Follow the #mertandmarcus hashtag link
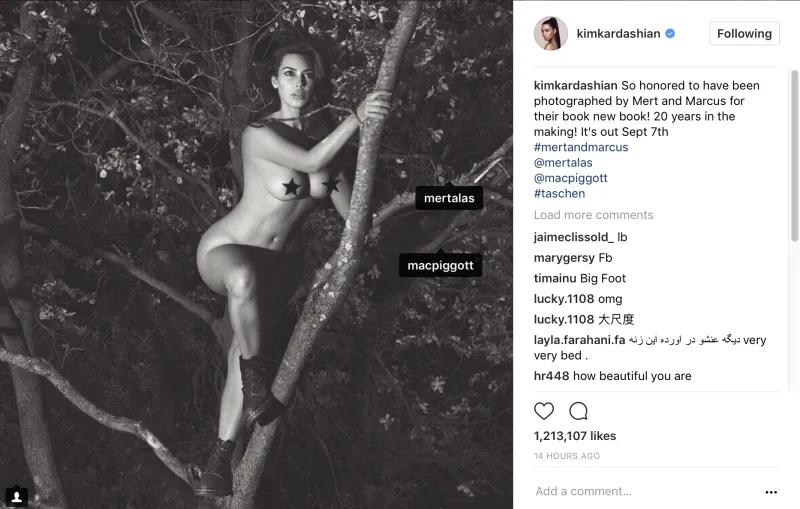This screenshot has height=509, width=800. tap(581, 147)
